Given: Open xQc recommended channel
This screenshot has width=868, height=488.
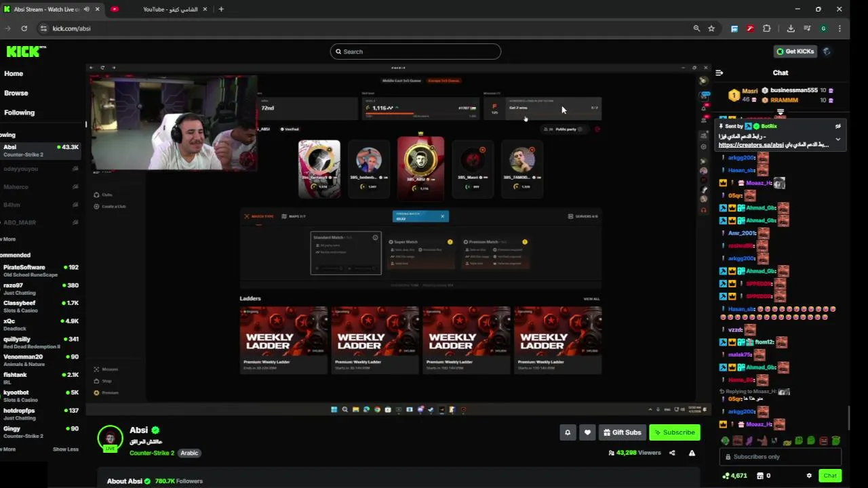Looking at the screenshot, I should pyautogui.click(x=41, y=324).
